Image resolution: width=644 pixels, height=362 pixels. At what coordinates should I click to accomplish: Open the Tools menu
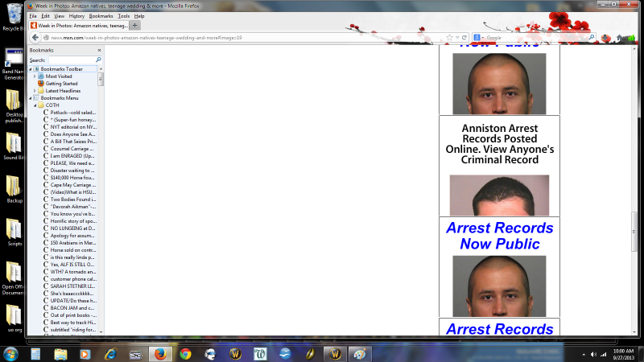pyautogui.click(x=124, y=16)
